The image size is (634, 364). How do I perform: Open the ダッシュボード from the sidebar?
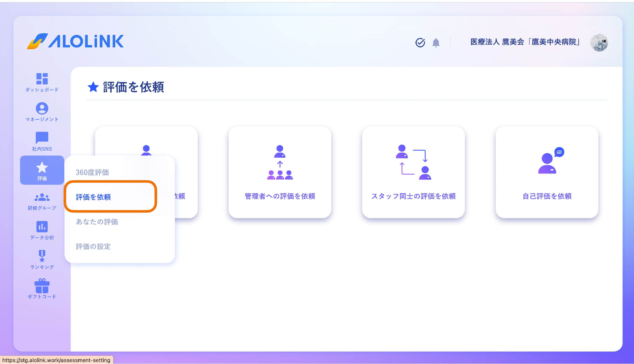click(x=42, y=82)
